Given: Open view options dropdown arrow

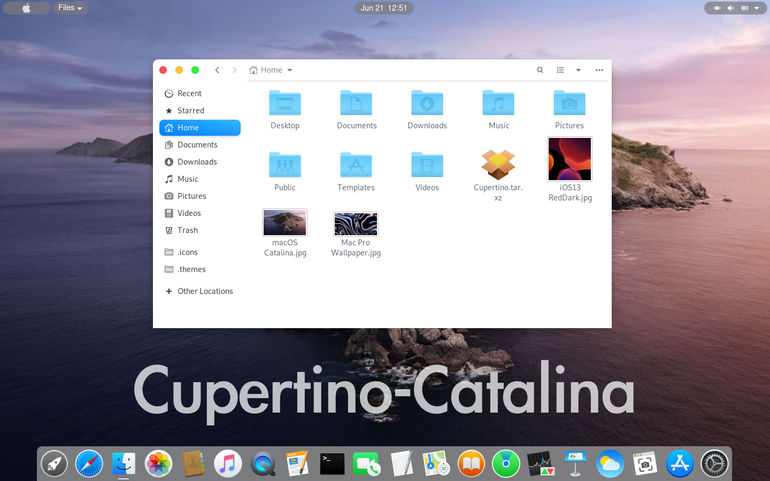Looking at the screenshot, I should [x=578, y=70].
